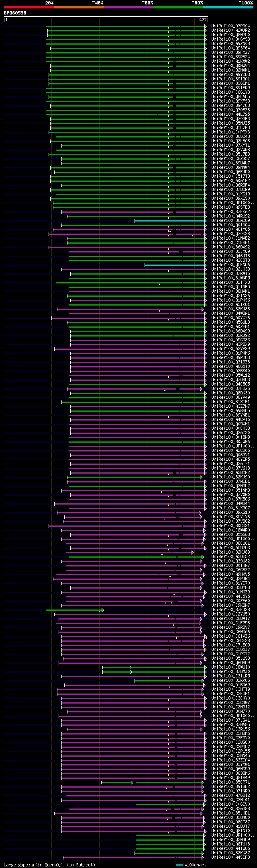Image resolution: width=257 pixels, height=868 pixels.
Task: Select the UniRef100_Q1L7P3 label
Action: pos(230,128)
